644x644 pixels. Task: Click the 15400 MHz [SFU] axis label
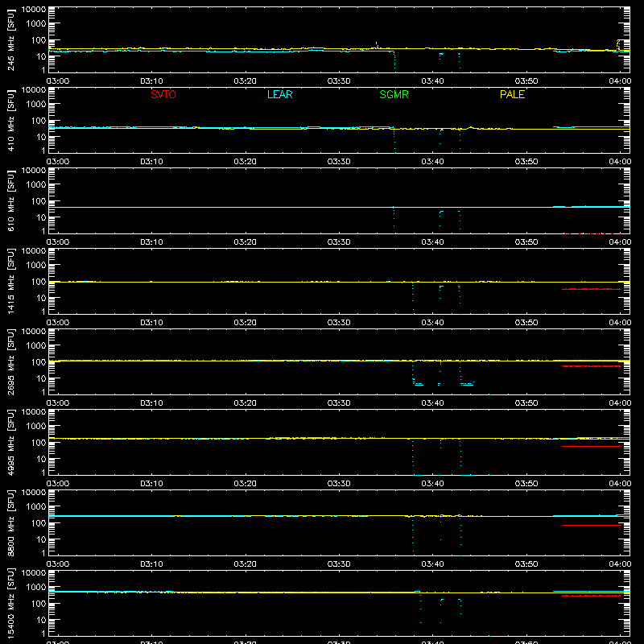10,604
